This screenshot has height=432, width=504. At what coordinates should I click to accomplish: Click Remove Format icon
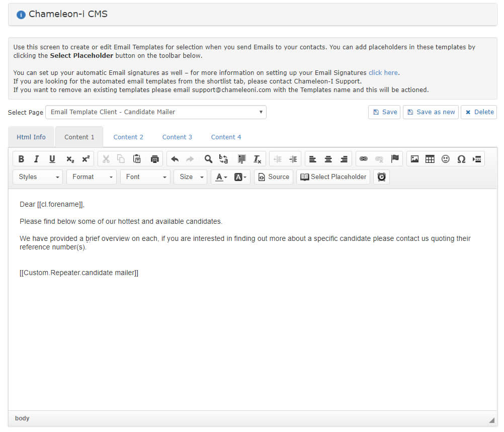[257, 159]
